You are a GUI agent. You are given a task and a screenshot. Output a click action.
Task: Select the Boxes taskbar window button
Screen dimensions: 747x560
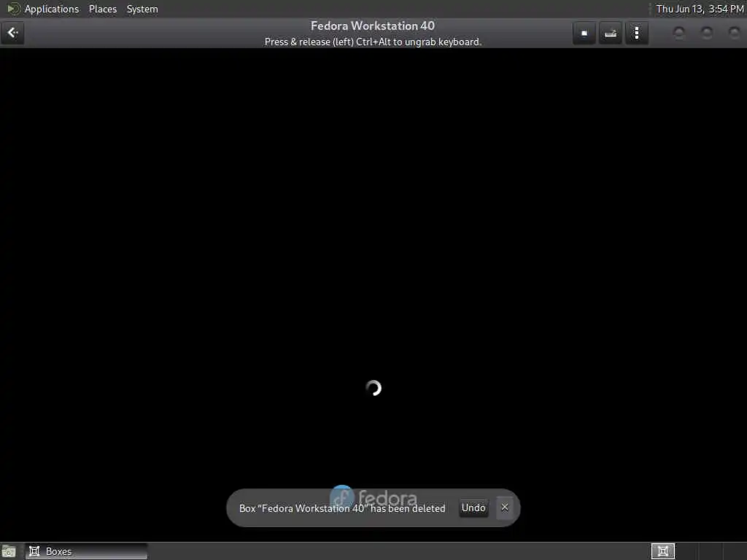[x=86, y=551]
